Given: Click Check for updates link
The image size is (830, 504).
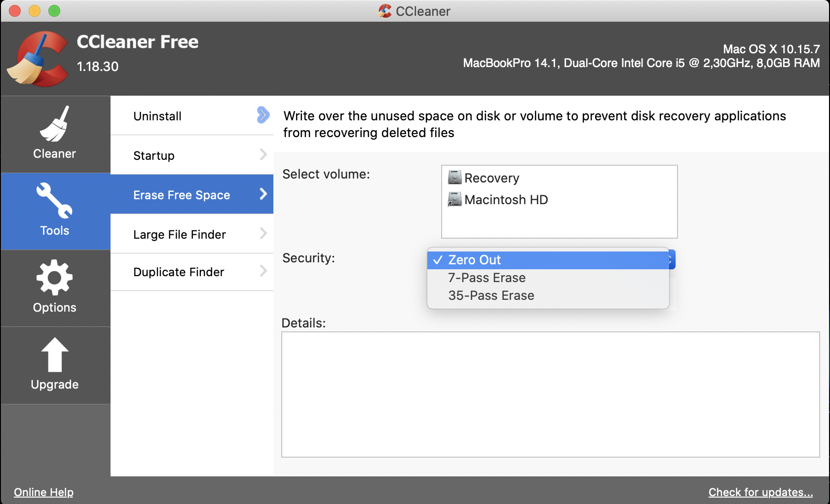Looking at the screenshot, I should [x=760, y=492].
